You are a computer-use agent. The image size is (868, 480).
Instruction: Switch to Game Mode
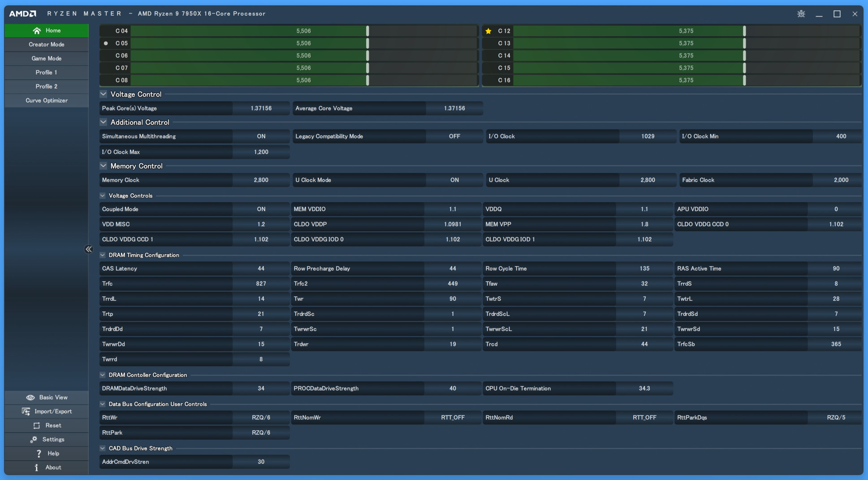click(47, 58)
